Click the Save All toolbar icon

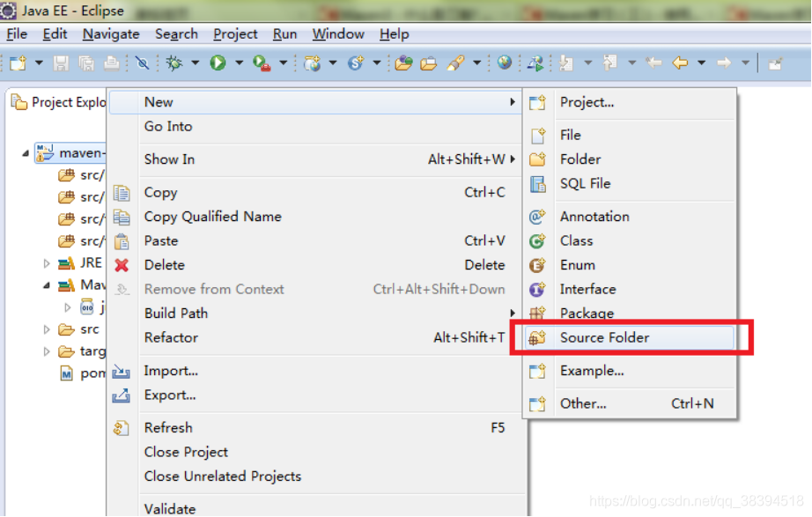pos(86,63)
